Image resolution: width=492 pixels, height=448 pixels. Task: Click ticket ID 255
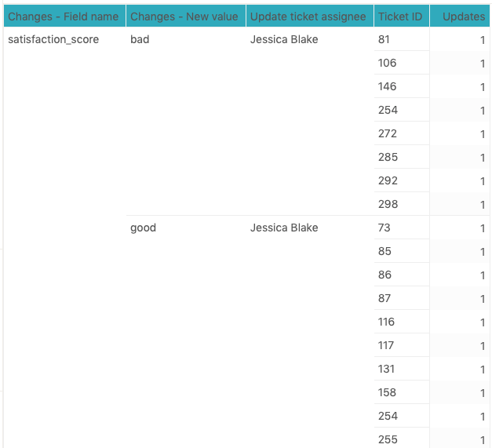point(387,439)
